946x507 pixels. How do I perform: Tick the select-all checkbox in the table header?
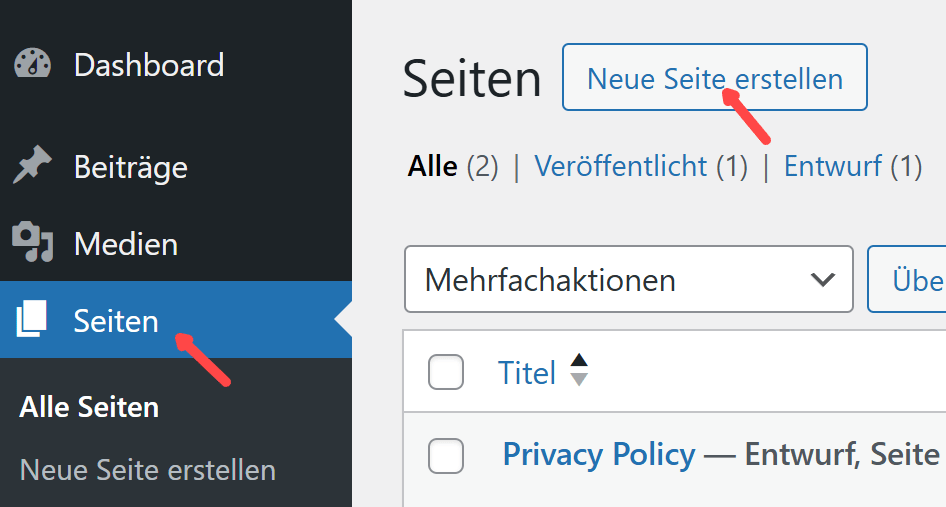[x=446, y=372]
